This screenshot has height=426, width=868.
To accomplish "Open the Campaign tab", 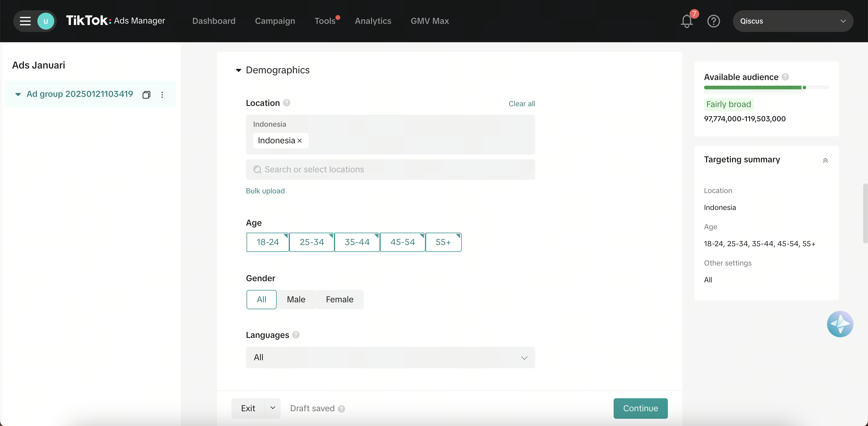I will click(x=275, y=21).
